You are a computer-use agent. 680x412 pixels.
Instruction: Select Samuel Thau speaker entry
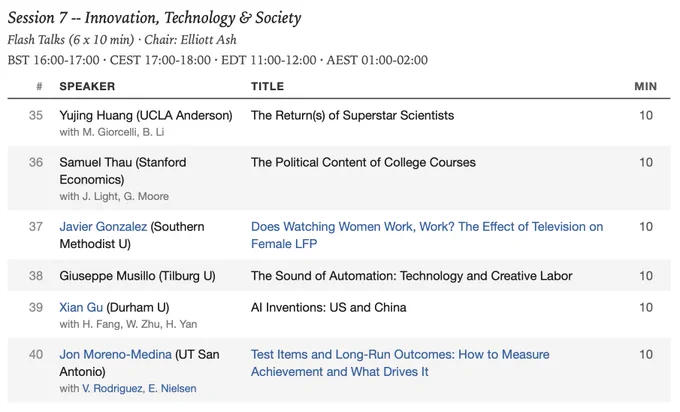123,171
